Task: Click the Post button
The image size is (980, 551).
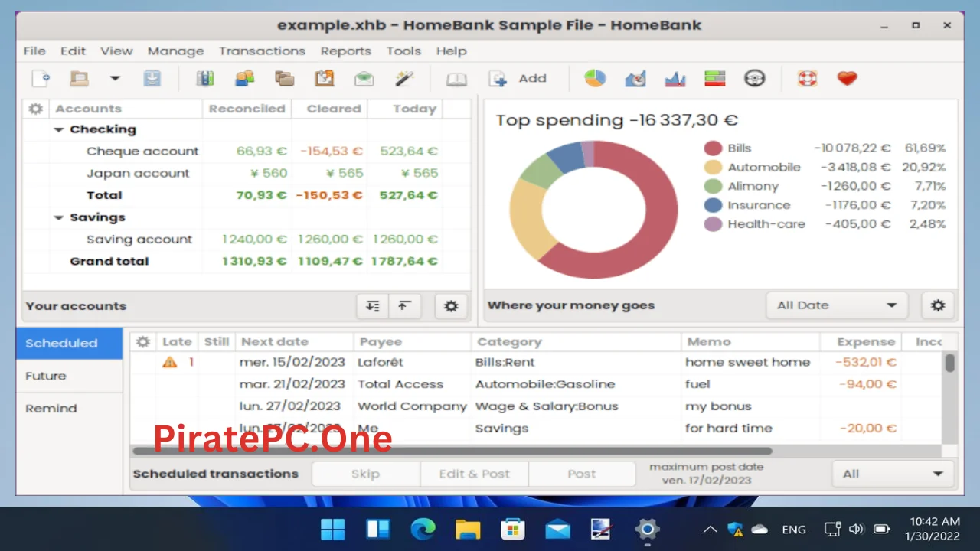Action: [582, 474]
